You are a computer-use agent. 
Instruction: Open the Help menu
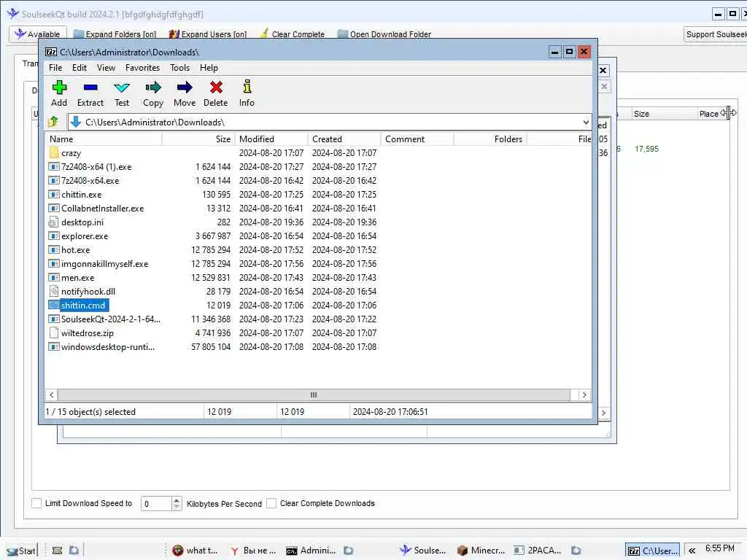tap(209, 68)
